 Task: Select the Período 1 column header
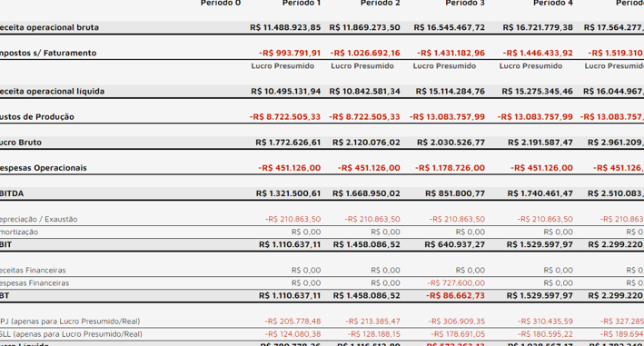pyautogui.click(x=301, y=3)
